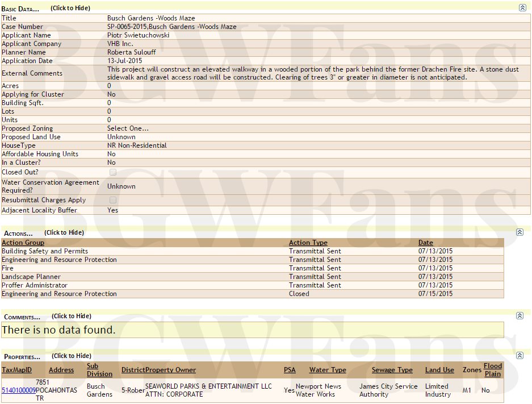The height and width of the screenshot is (404, 532).
Task: Click the 'M1' zone cell
Action: pos(467,390)
